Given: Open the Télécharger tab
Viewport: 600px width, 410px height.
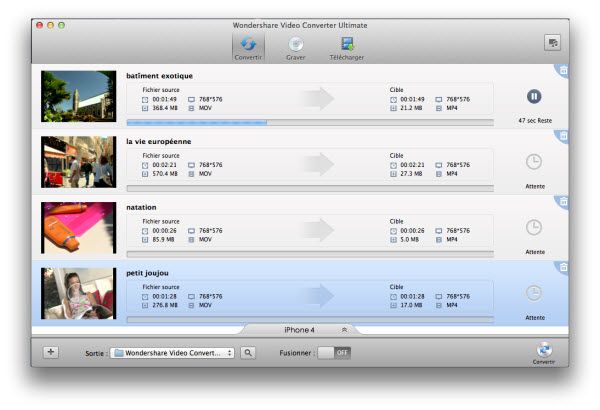Looking at the screenshot, I should [x=347, y=49].
